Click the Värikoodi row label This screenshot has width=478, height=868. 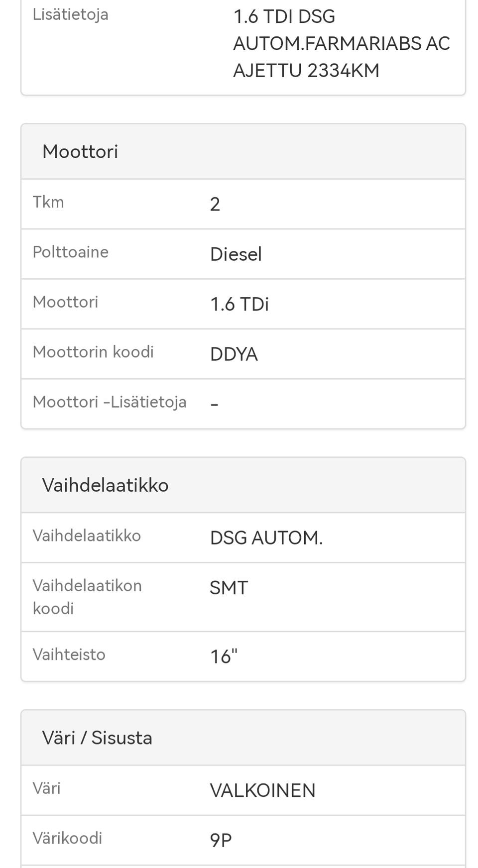67,838
